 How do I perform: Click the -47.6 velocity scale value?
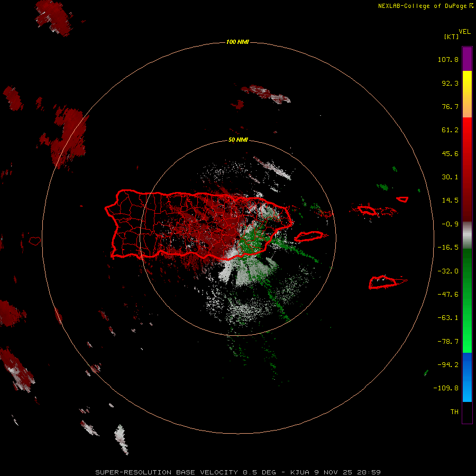(448, 295)
